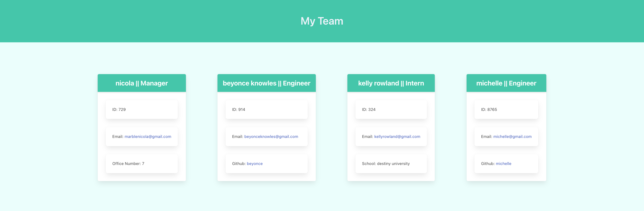Click the My Team page title
This screenshot has width=644, height=211.
click(x=322, y=21)
